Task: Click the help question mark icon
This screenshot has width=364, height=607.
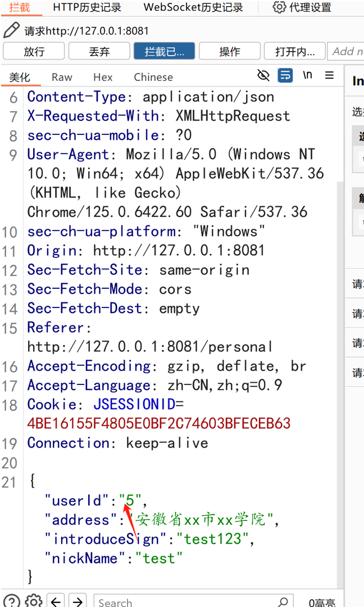Action: point(12,601)
